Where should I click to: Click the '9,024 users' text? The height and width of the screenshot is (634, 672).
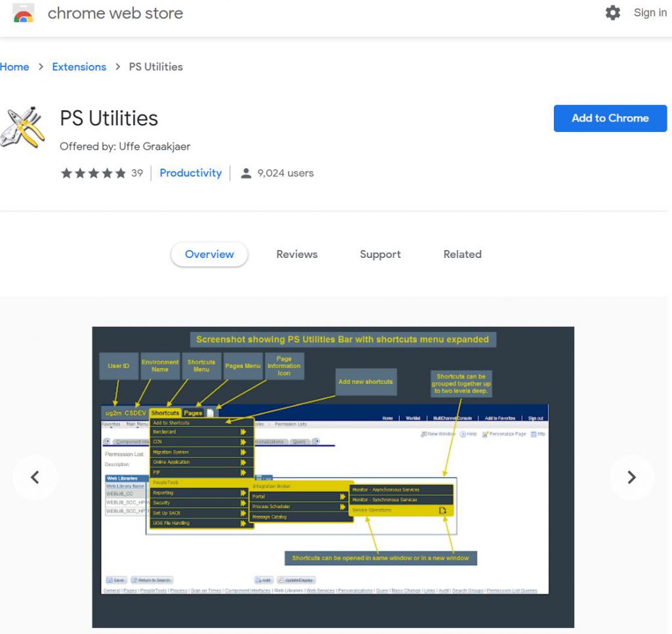[285, 173]
